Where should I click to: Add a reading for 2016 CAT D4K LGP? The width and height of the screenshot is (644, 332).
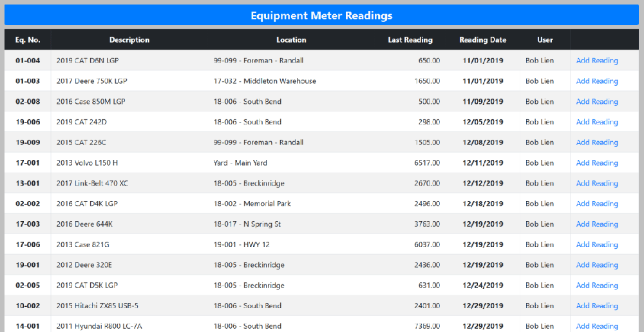pos(597,204)
